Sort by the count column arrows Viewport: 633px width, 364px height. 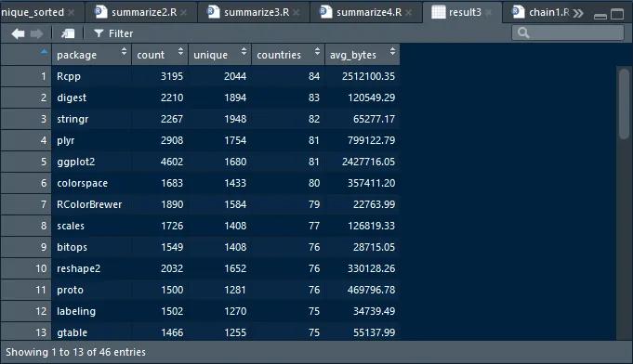[180, 51]
